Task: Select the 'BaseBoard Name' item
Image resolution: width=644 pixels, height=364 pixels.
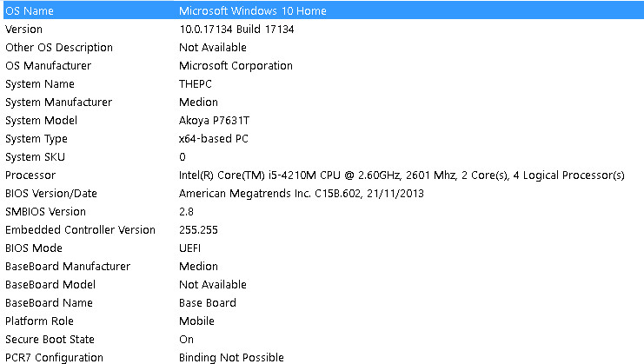Action: 49,303
